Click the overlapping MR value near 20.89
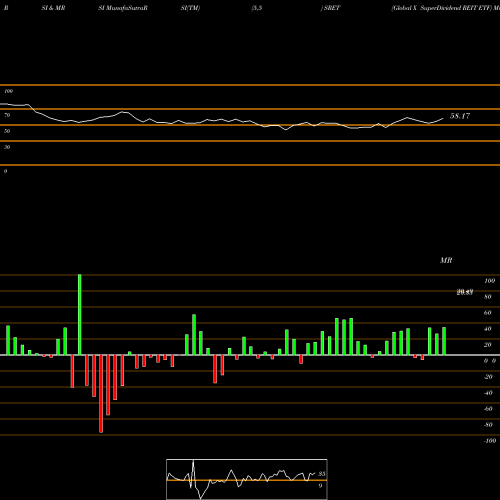The height and width of the screenshot is (500, 500). 465,292
